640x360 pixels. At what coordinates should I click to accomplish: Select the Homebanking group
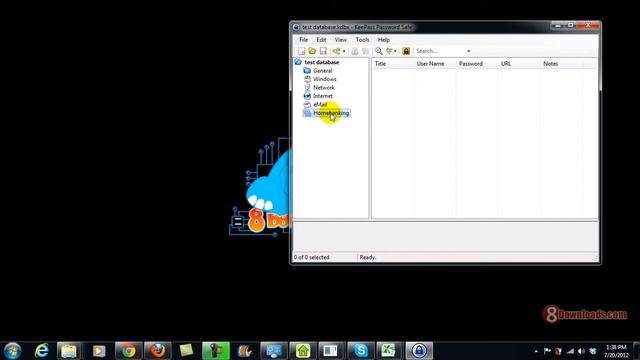click(x=331, y=113)
